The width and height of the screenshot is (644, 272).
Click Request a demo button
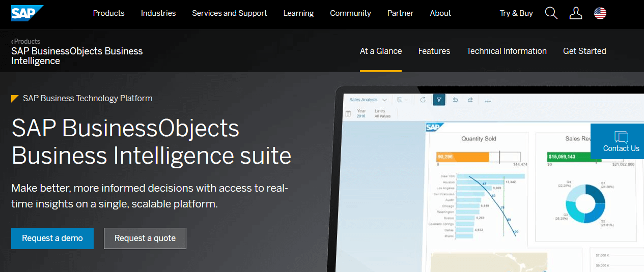(52, 238)
